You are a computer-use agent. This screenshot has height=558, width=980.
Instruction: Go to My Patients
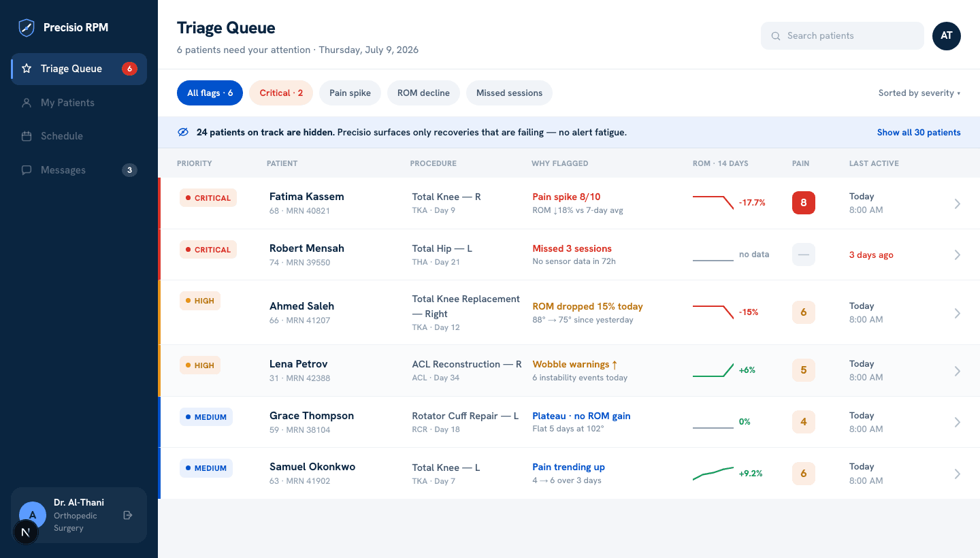coord(79,103)
